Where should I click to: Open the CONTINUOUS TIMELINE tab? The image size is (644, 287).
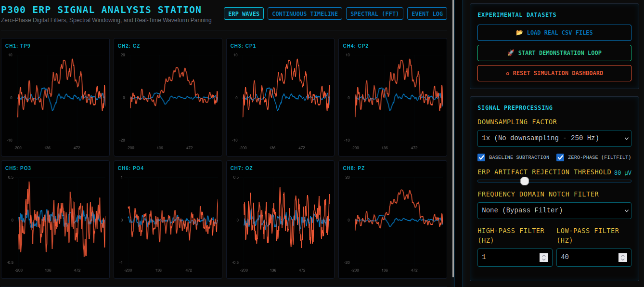click(305, 14)
